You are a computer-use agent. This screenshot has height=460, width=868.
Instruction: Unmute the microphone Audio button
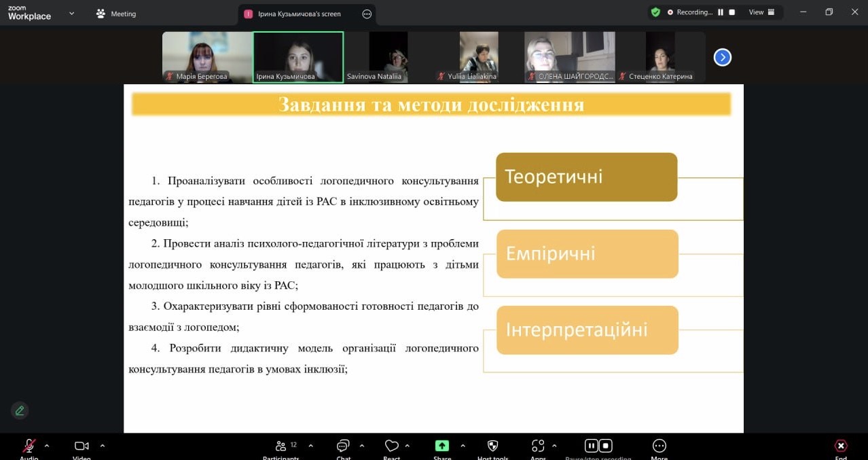(x=29, y=446)
